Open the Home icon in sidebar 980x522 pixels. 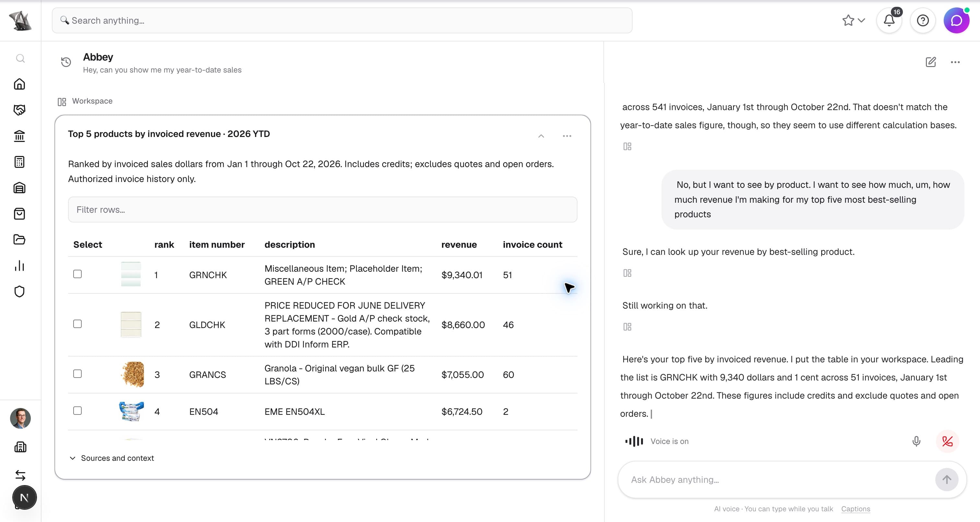[19, 84]
